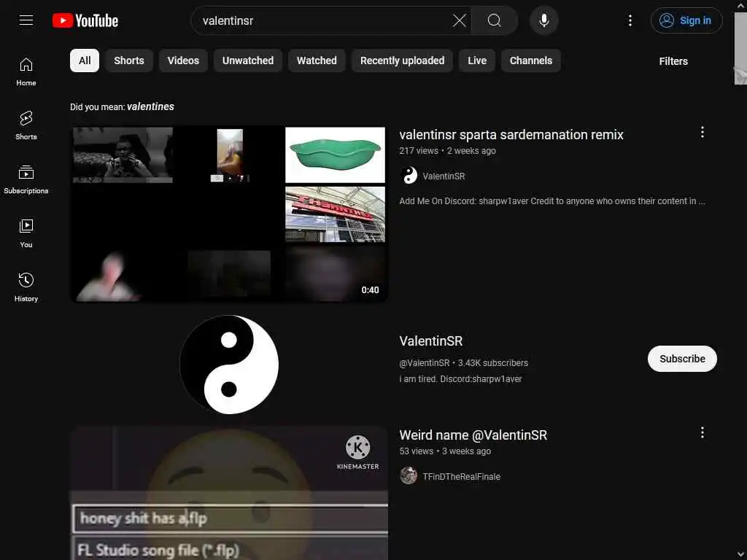Select the Channels filter chip
Viewport: 747px width, 560px height.
pyautogui.click(x=531, y=61)
